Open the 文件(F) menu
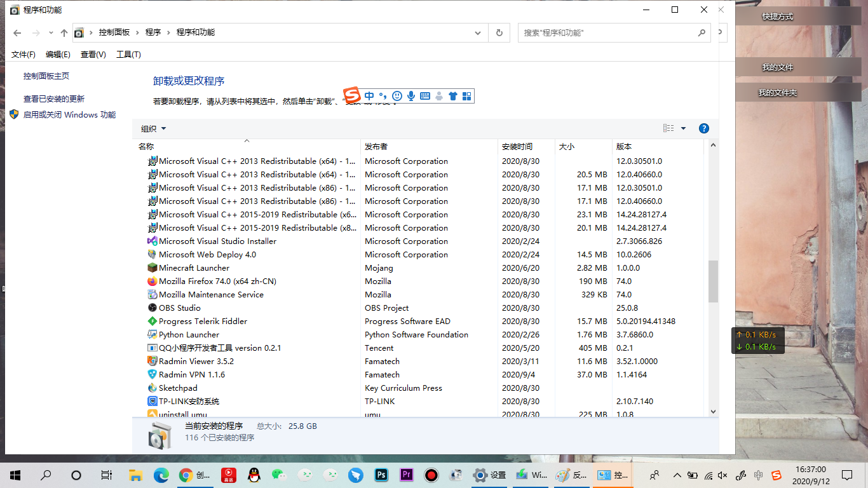The height and width of the screenshot is (488, 868). [x=24, y=55]
